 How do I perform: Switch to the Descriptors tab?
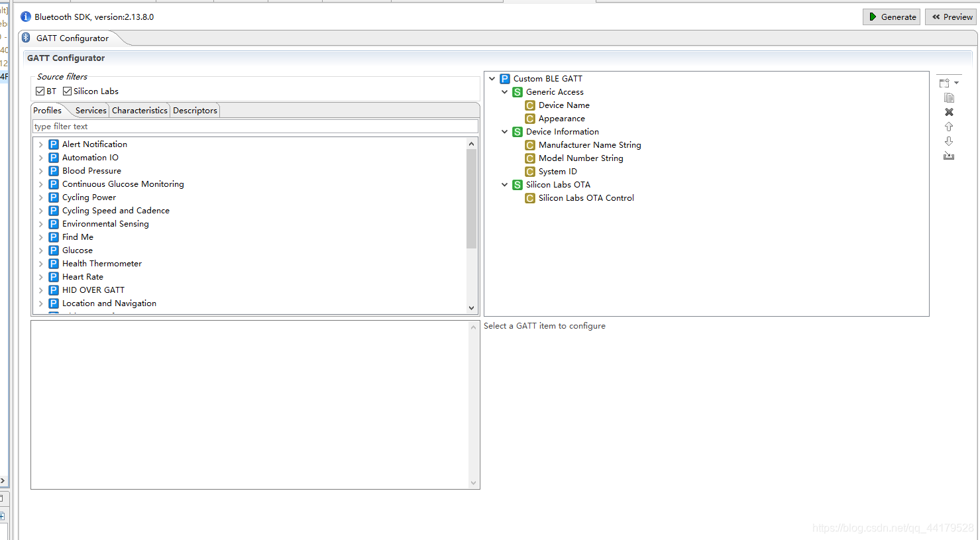click(x=195, y=111)
